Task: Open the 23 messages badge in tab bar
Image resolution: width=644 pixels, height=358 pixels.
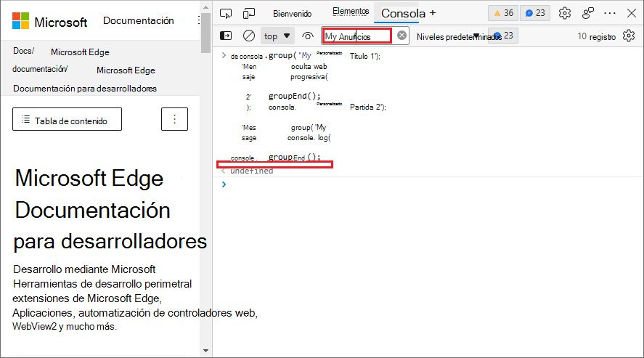Action: (x=535, y=13)
